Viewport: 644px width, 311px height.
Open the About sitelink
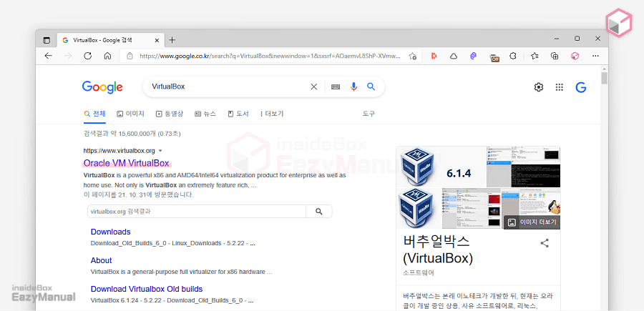click(x=101, y=260)
